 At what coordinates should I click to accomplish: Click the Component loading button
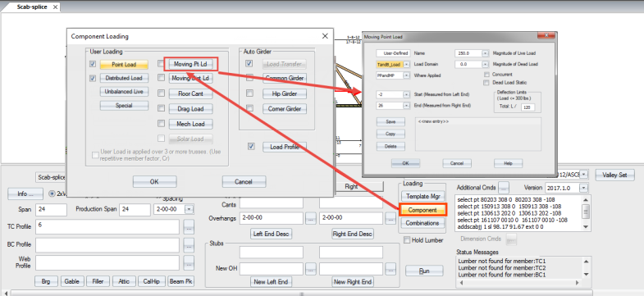click(422, 210)
